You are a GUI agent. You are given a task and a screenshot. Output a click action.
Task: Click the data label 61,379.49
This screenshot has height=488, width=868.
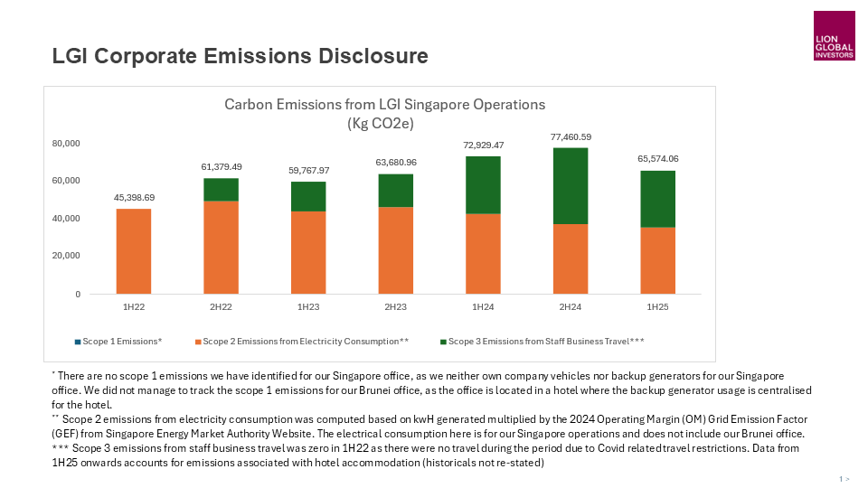(x=222, y=166)
